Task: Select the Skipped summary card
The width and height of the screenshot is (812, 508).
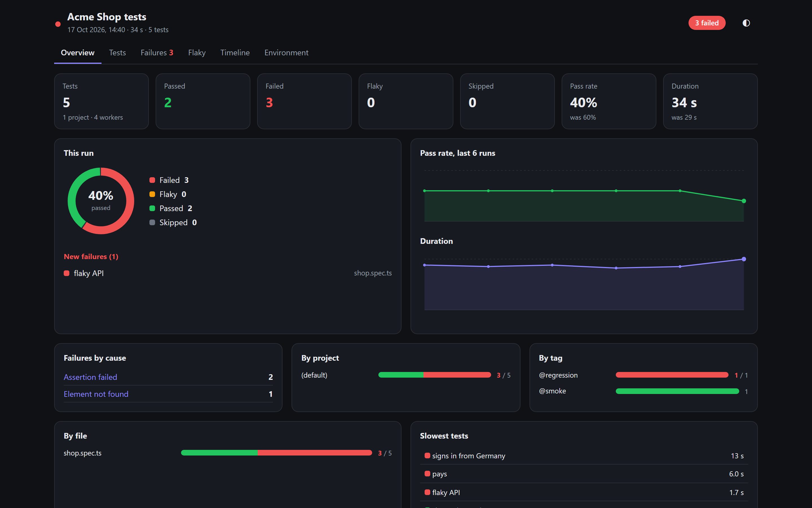Action: pos(507,101)
